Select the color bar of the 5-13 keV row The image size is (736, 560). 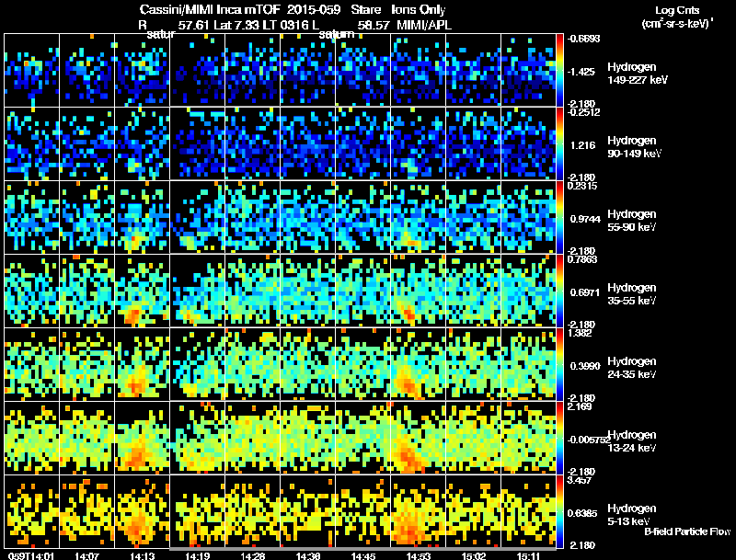(559, 511)
